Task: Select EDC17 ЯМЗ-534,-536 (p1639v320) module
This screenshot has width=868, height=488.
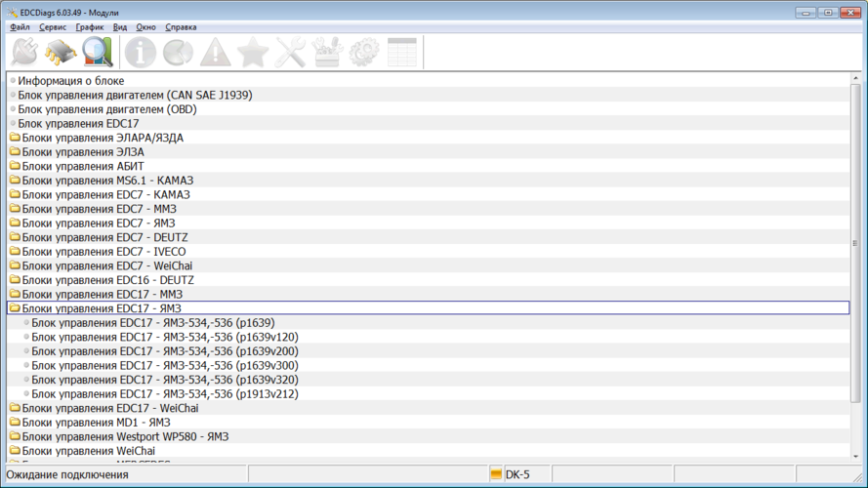Action: 428,380
